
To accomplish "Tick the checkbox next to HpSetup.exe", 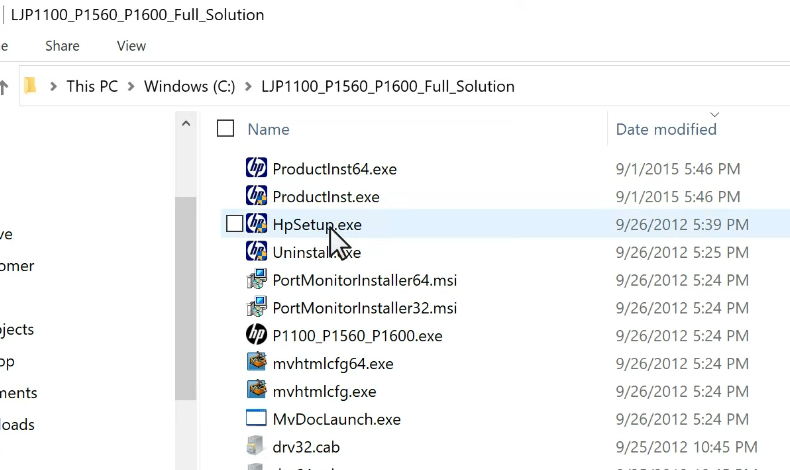I will (234, 224).
